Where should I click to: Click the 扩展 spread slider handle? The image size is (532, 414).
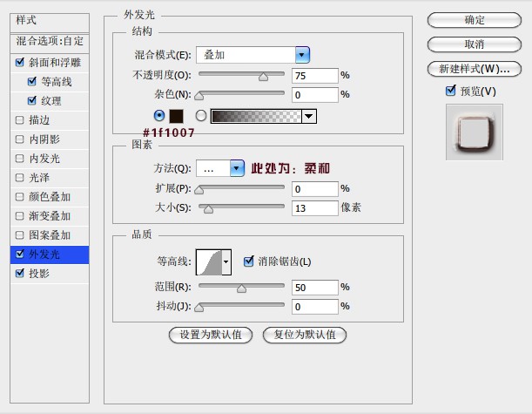click(x=199, y=190)
